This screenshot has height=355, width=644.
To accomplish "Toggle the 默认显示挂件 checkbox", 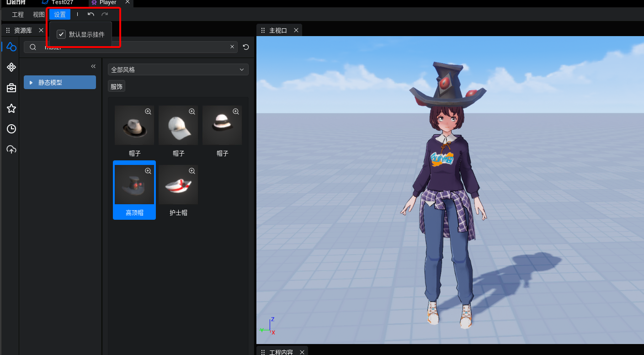I will tap(61, 34).
